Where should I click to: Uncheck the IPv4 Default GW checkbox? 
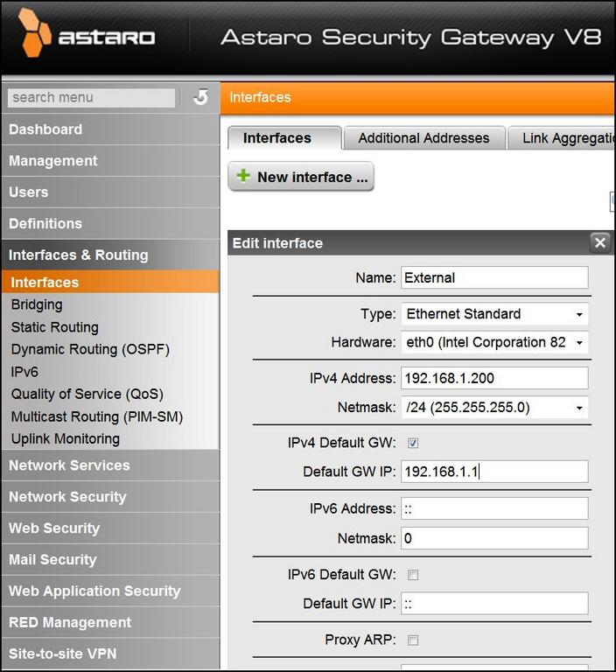click(x=413, y=443)
